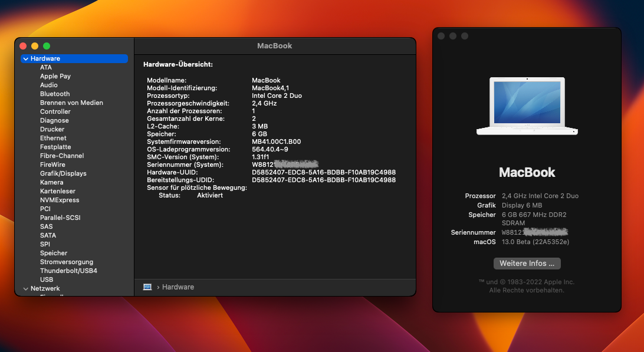This screenshot has width=644, height=352.
Task: Collapse the Netzwerk section chevron
Action: point(26,289)
